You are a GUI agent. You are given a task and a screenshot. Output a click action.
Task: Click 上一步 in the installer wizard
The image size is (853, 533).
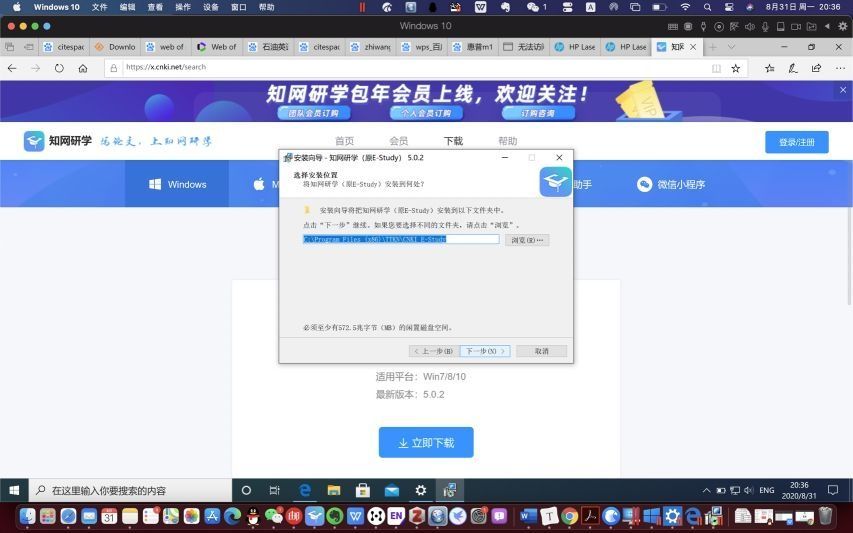[x=434, y=351]
